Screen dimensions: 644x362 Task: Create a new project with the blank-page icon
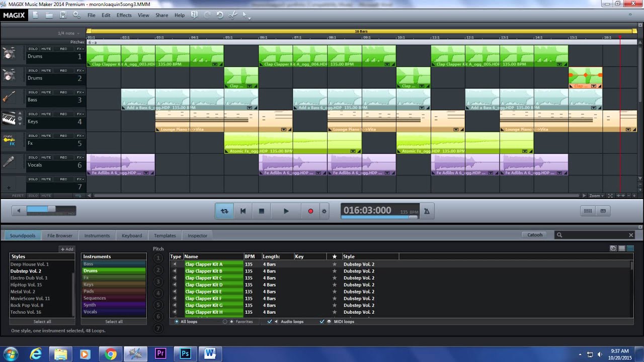(x=35, y=15)
